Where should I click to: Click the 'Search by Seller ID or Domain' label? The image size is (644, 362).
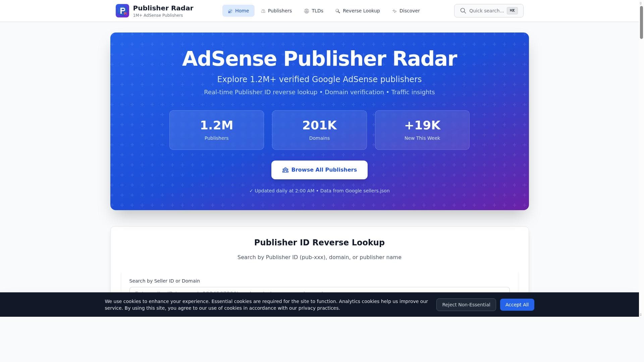coord(164,281)
